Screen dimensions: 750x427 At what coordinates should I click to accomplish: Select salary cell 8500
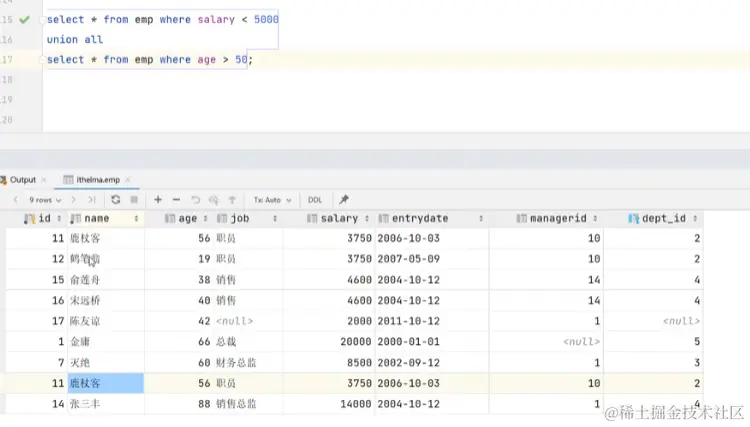[x=329, y=362]
